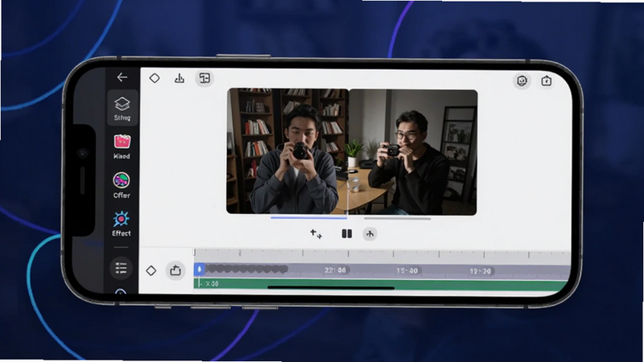The width and height of the screenshot is (644, 362).
Task: Tap the back arrow in the sidebar
Action: pos(122,77)
